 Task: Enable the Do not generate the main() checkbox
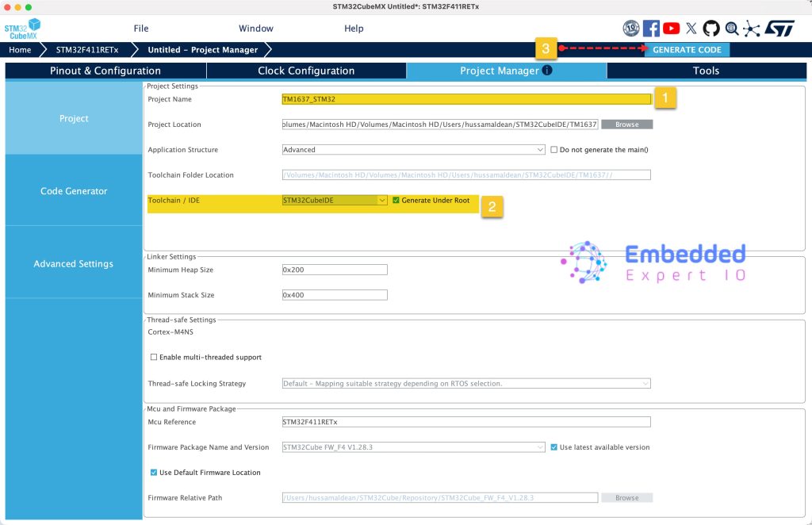[554, 150]
